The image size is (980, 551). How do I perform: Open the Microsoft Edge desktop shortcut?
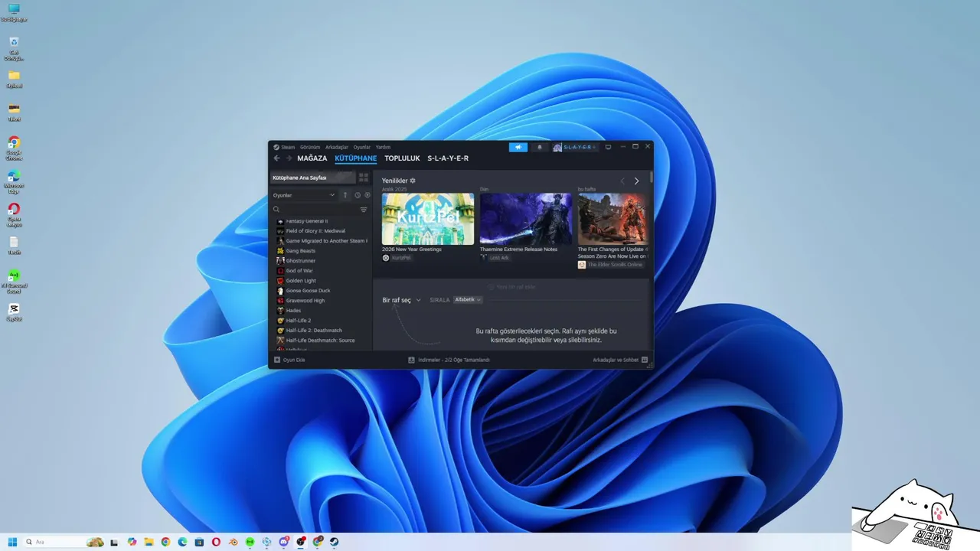tap(14, 181)
